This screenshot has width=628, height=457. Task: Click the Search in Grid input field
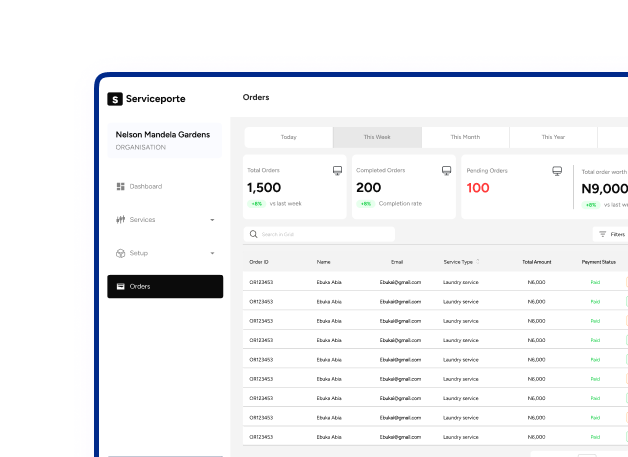point(325,234)
